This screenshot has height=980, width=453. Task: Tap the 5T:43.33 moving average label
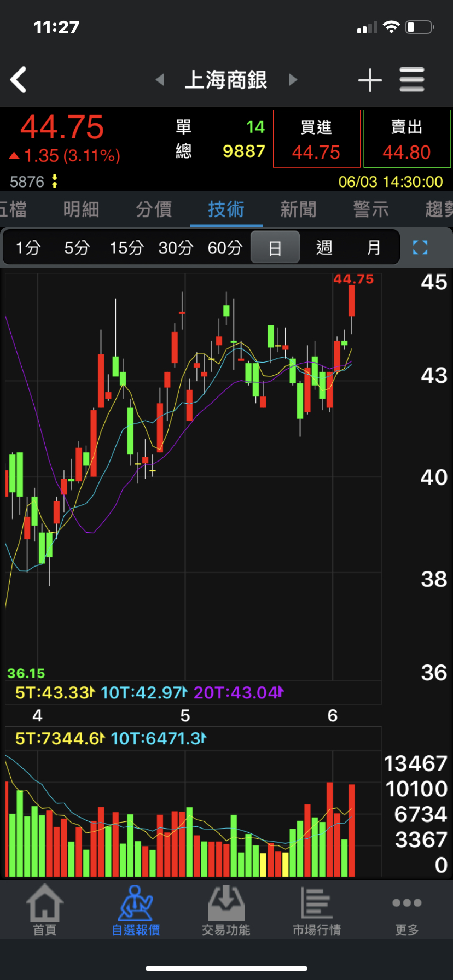click(x=55, y=692)
